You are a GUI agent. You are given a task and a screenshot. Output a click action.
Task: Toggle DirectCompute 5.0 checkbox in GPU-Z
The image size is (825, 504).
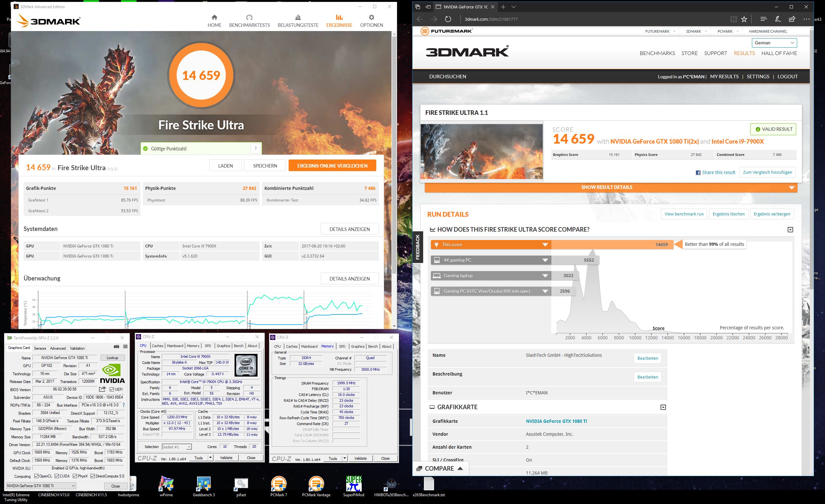pyautogui.click(x=93, y=476)
